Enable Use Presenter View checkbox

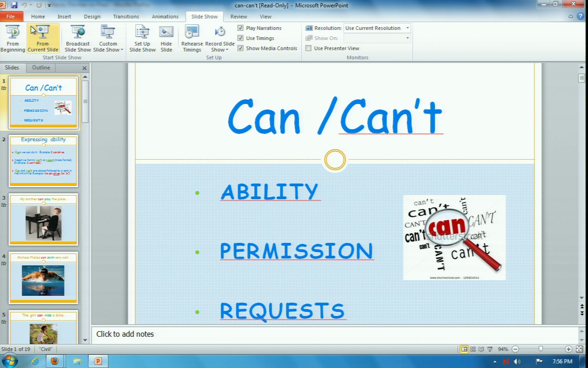pos(309,48)
